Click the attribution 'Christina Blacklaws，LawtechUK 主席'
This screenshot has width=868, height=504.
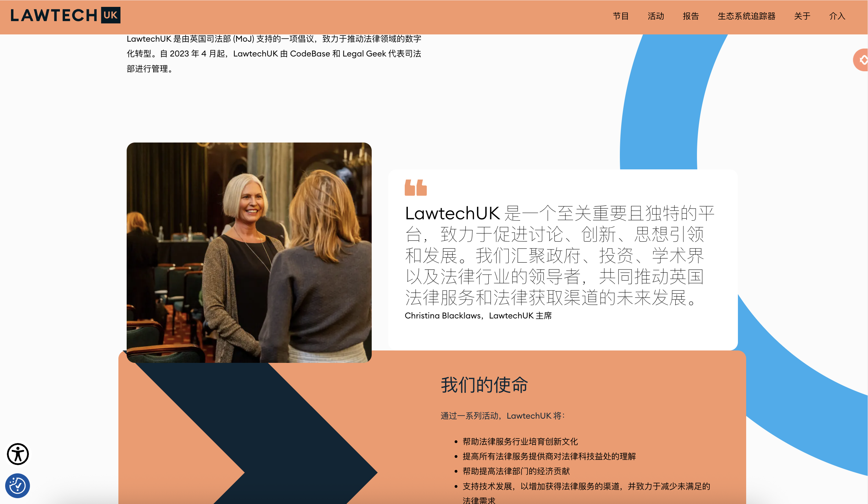478,316
